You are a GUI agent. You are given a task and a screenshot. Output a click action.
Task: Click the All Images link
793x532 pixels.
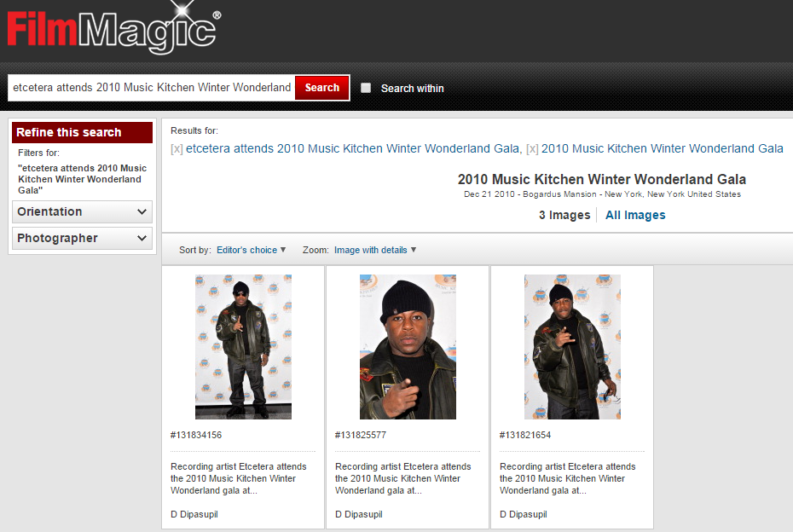635,215
